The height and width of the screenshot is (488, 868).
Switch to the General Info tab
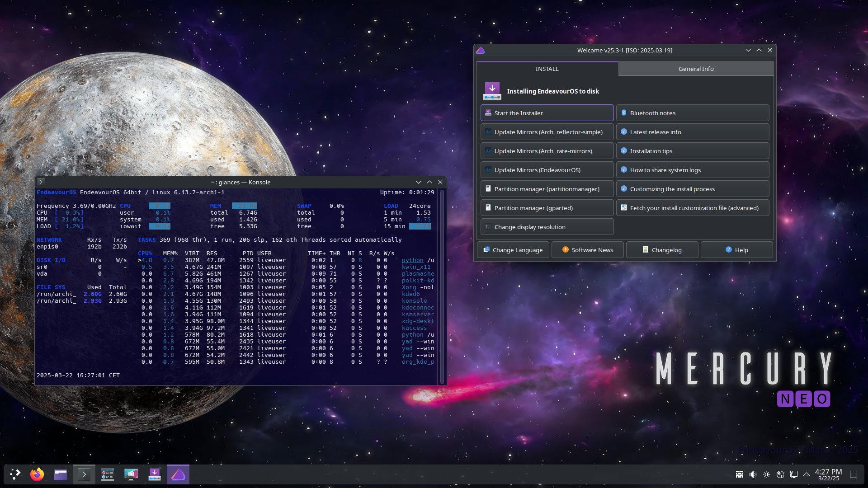coord(695,69)
